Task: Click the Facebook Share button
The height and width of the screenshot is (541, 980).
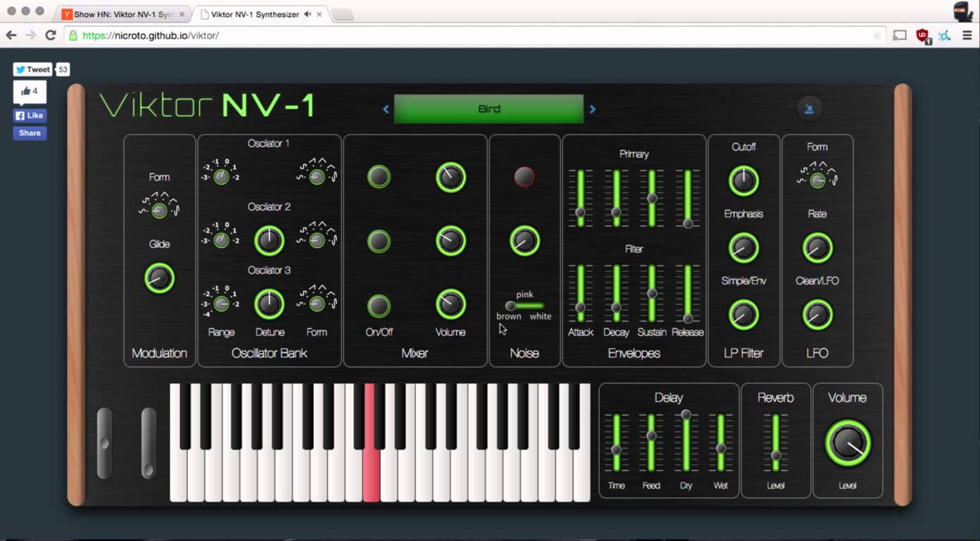Action: point(30,133)
